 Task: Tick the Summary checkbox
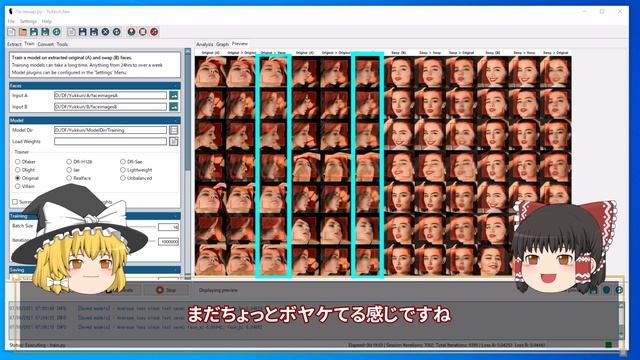(x=15, y=202)
